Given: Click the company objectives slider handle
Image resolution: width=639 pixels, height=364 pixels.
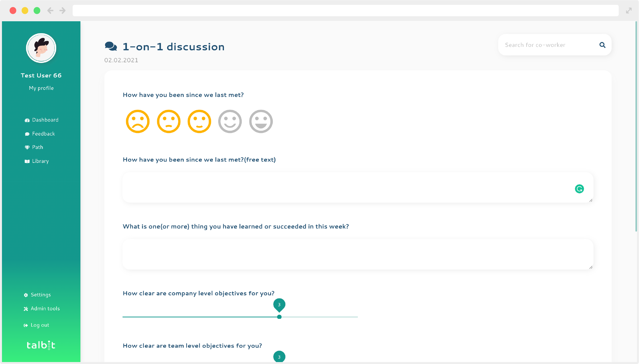Looking at the screenshot, I should [279, 317].
